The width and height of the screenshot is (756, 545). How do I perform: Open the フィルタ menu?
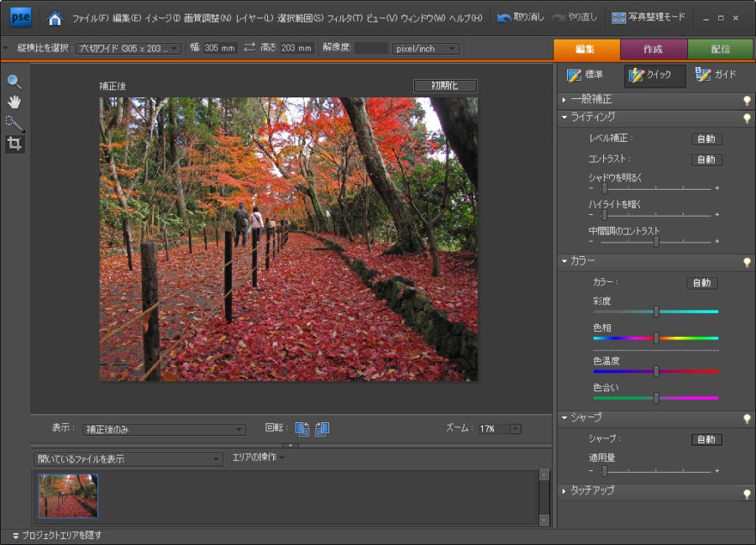tap(345, 18)
